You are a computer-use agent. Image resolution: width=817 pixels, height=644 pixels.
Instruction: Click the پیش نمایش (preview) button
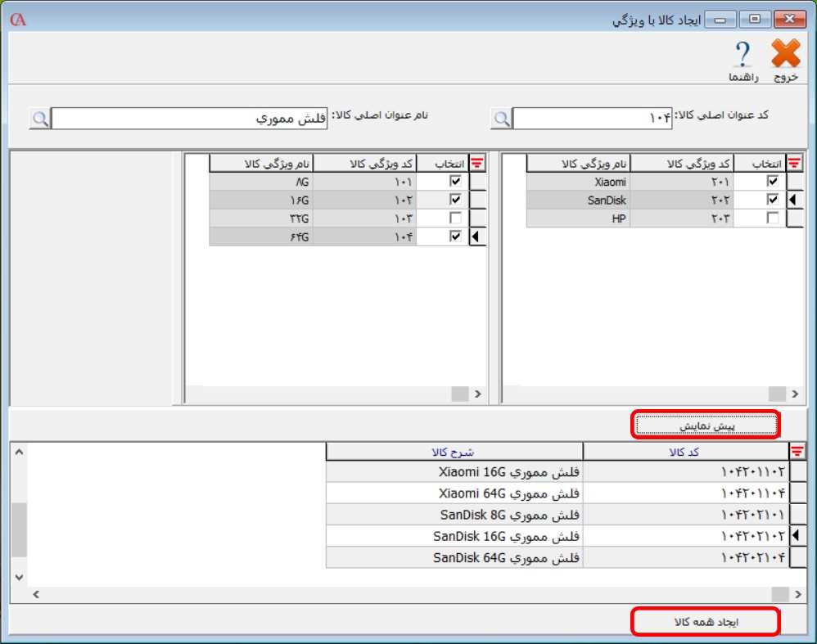pos(706,426)
